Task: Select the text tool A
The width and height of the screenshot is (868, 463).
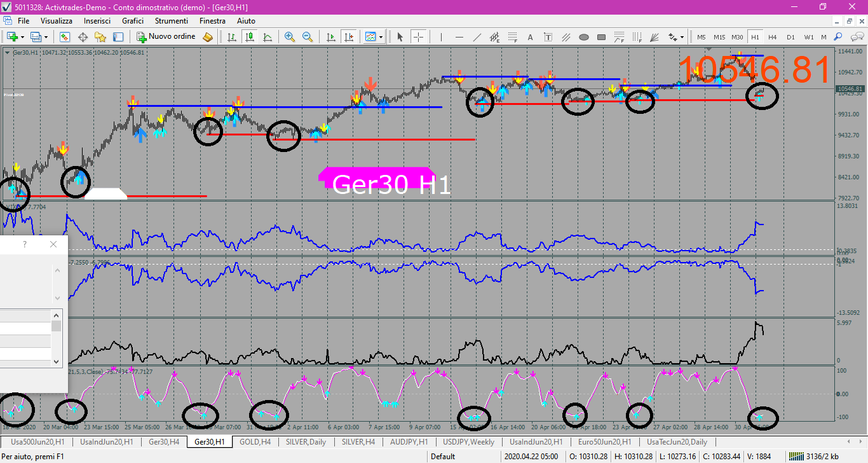Action: [x=530, y=37]
